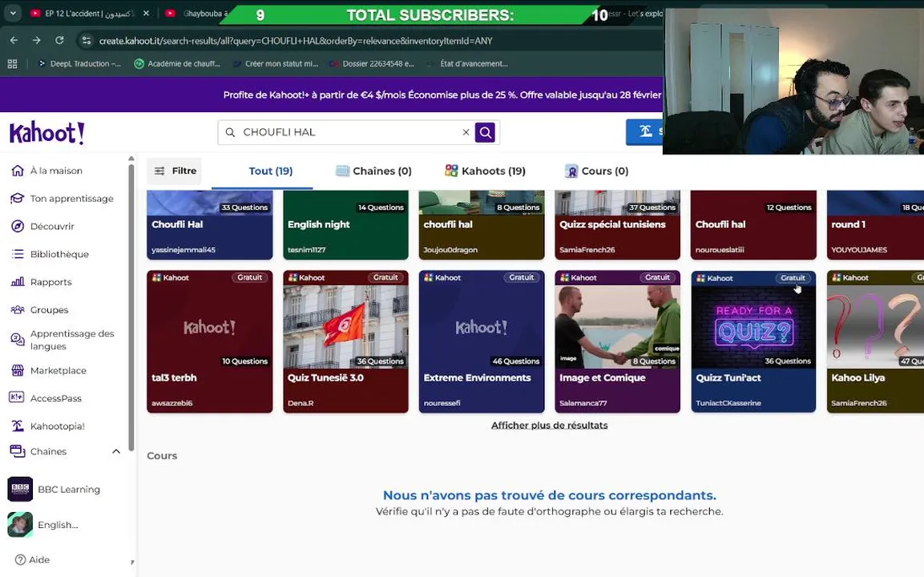Click the browser back arrow
The width and height of the screenshot is (924, 577).
(x=14, y=40)
